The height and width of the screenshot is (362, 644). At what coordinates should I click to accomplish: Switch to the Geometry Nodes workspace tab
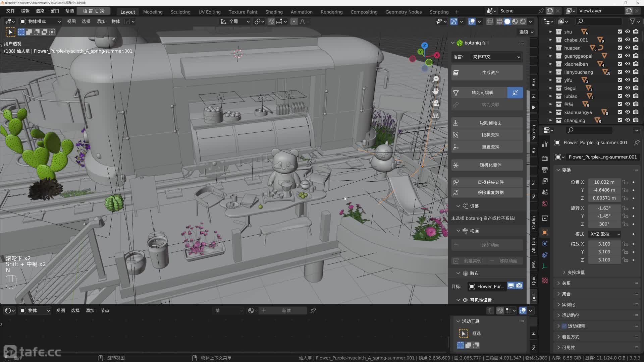pyautogui.click(x=403, y=12)
